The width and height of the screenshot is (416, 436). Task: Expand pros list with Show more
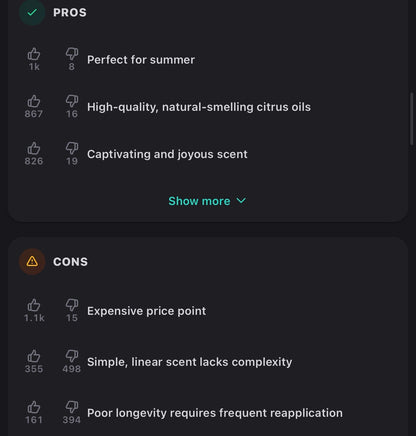(x=207, y=201)
